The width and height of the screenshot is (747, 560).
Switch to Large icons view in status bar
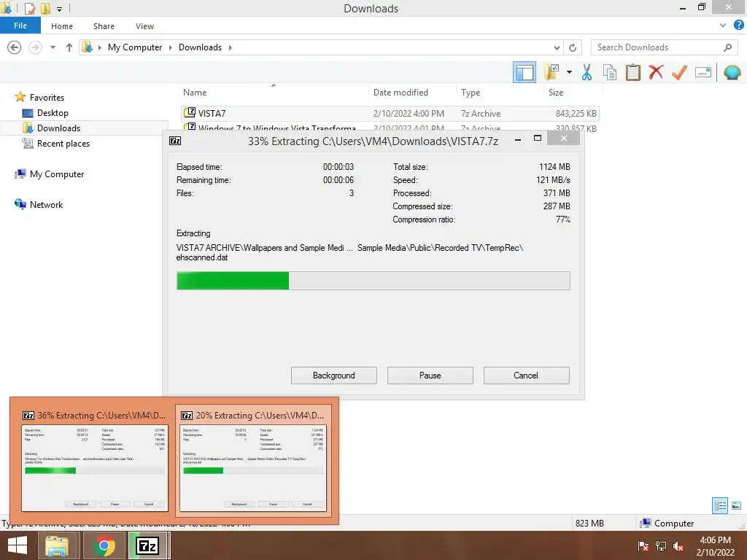pyautogui.click(x=736, y=505)
